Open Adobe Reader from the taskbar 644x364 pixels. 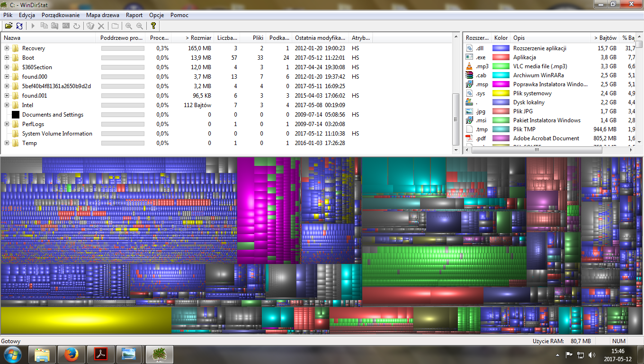(100, 354)
